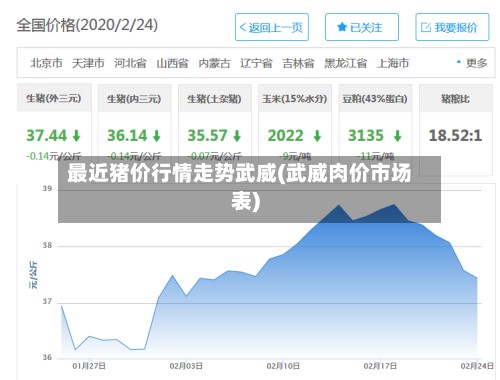Select 北京市 region
Screen dimensions: 500x380
tap(46, 63)
